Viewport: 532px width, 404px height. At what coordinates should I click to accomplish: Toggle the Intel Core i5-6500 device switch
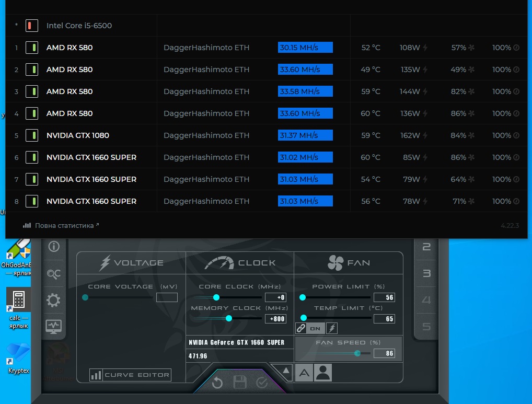click(x=32, y=26)
